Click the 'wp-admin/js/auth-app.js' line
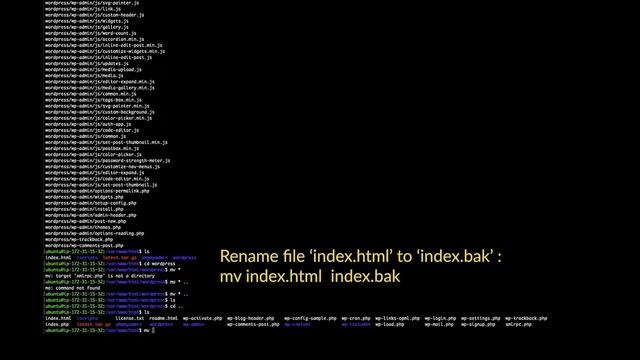This screenshot has width=640, height=360. tap(88, 124)
